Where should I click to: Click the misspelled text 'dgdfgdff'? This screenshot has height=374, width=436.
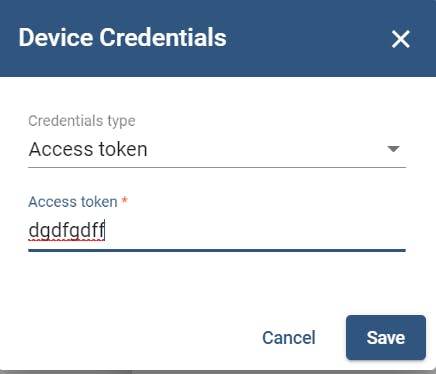[x=67, y=230]
